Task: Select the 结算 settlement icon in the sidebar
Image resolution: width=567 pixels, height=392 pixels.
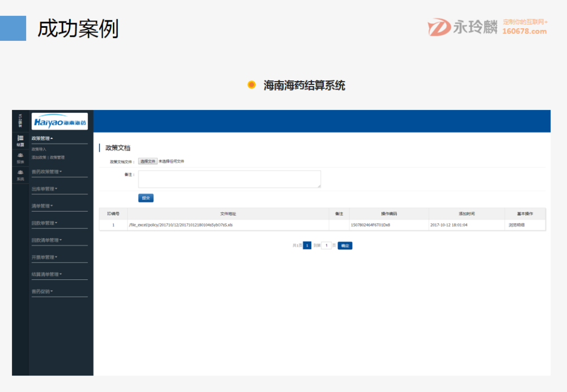Action: pos(20,139)
